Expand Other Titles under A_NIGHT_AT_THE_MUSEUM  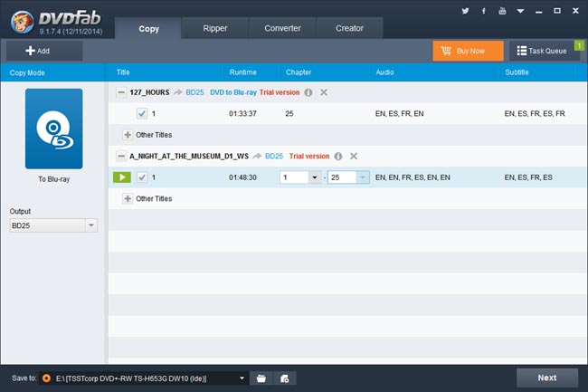128,198
